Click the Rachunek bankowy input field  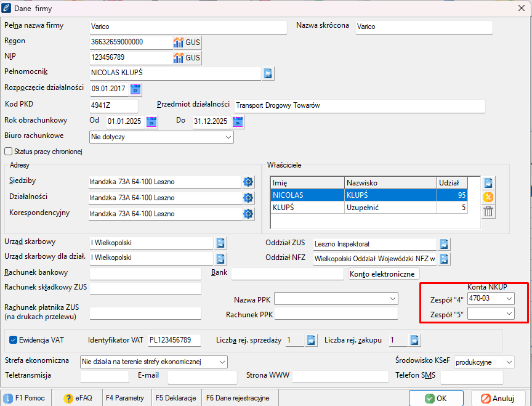point(145,274)
